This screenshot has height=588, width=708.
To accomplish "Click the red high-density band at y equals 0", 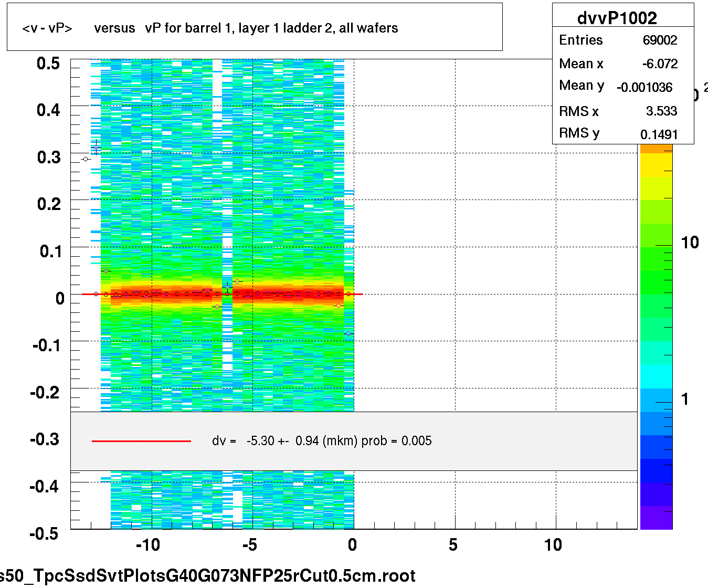I will (x=227, y=294).
